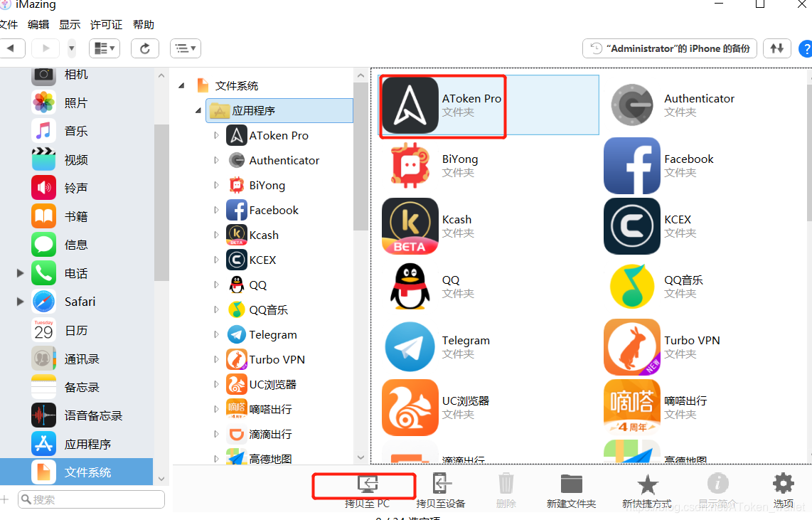Select the 应用程序 tree folder row
This screenshot has width=812, height=520.
coord(279,110)
